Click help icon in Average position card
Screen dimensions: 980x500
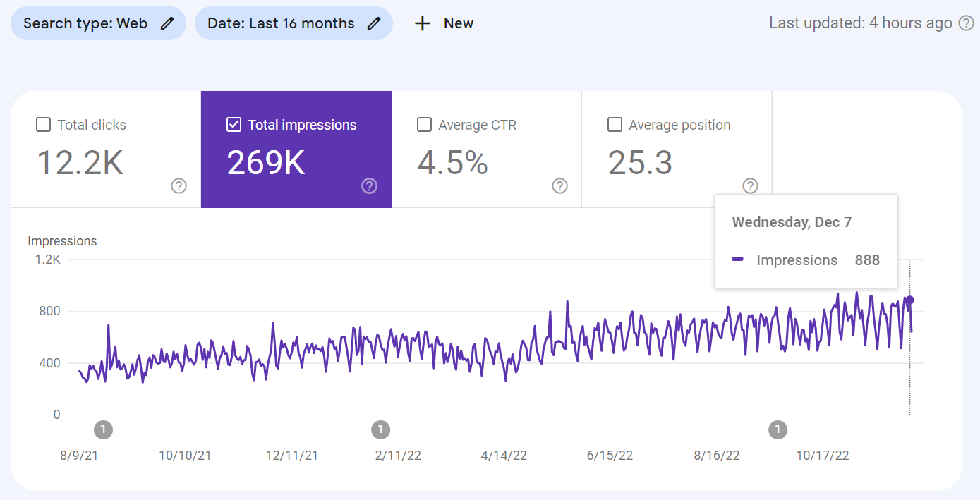750,186
